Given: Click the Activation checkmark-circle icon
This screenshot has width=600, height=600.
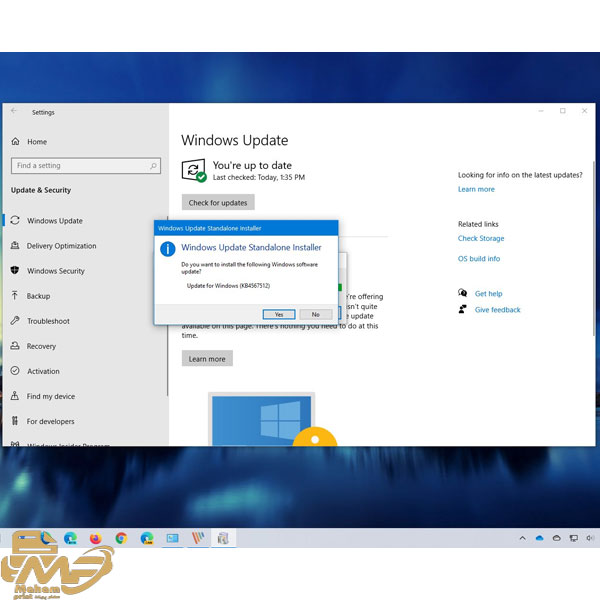Looking at the screenshot, I should pyautogui.click(x=15, y=370).
